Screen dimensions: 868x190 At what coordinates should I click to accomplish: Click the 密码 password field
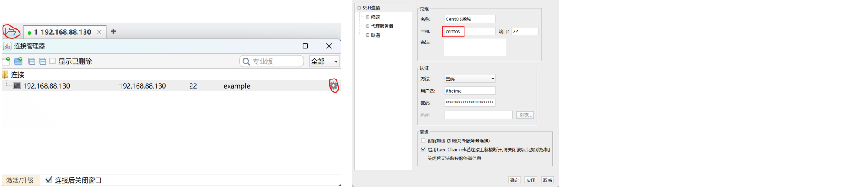pos(470,103)
